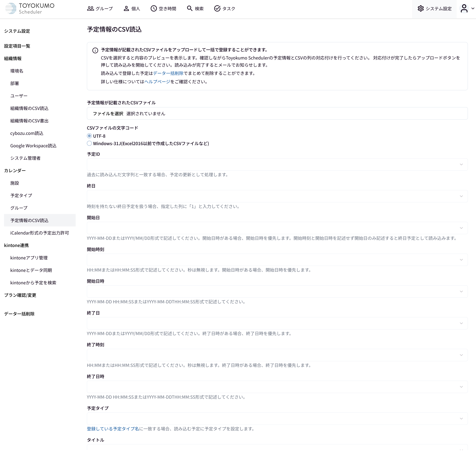Click the 選択されていません file status text

tap(146, 114)
